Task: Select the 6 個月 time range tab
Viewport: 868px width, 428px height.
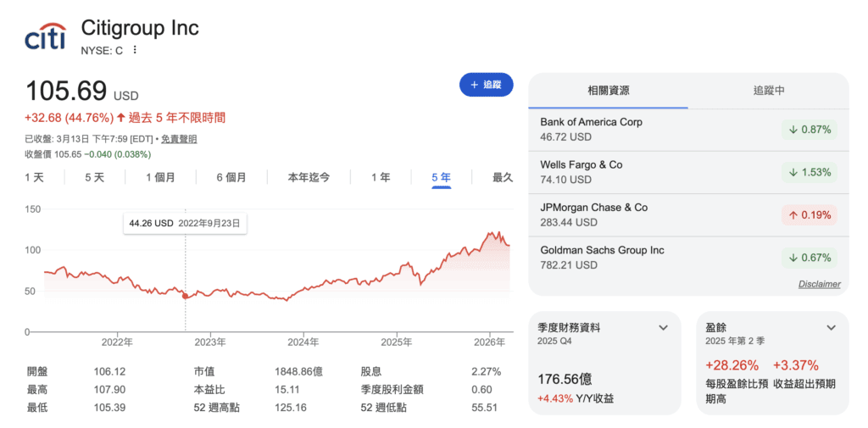Action: (x=231, y=178)
